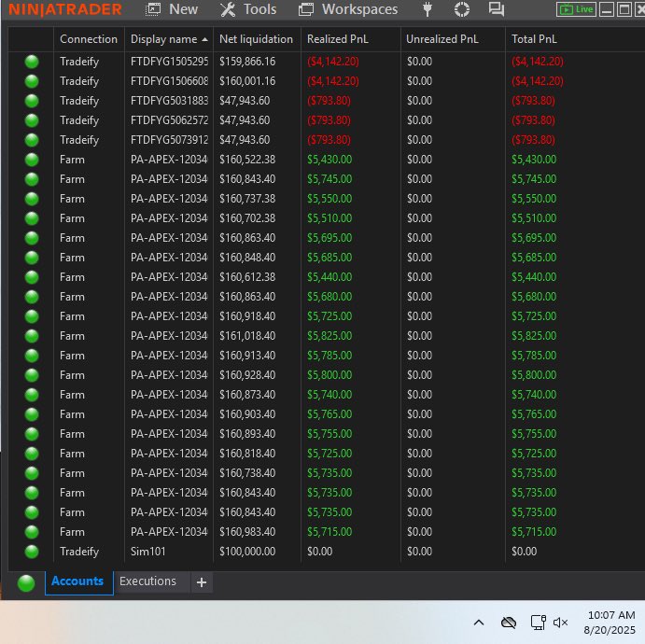Viewport: 645px width, 644px height.
Task: Click status light of $160,913.40 row
Action: [32, 356]
